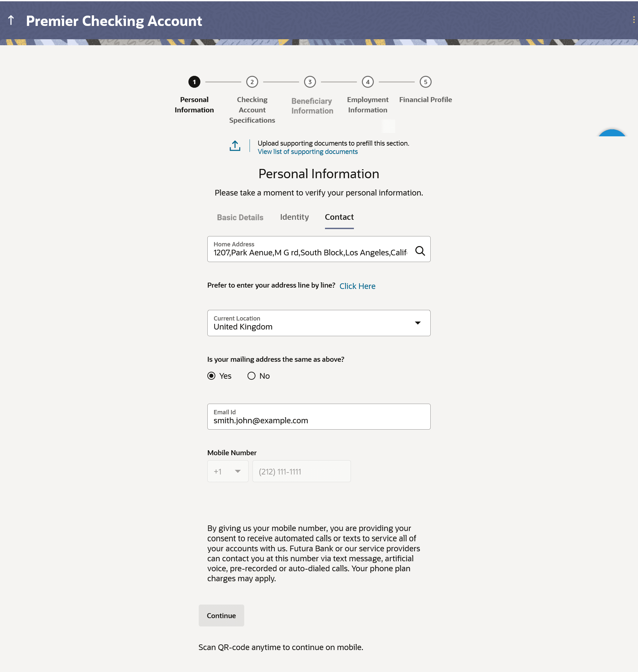
Task: Select Yes for same mailing address
Action: [x=212, y=376]
